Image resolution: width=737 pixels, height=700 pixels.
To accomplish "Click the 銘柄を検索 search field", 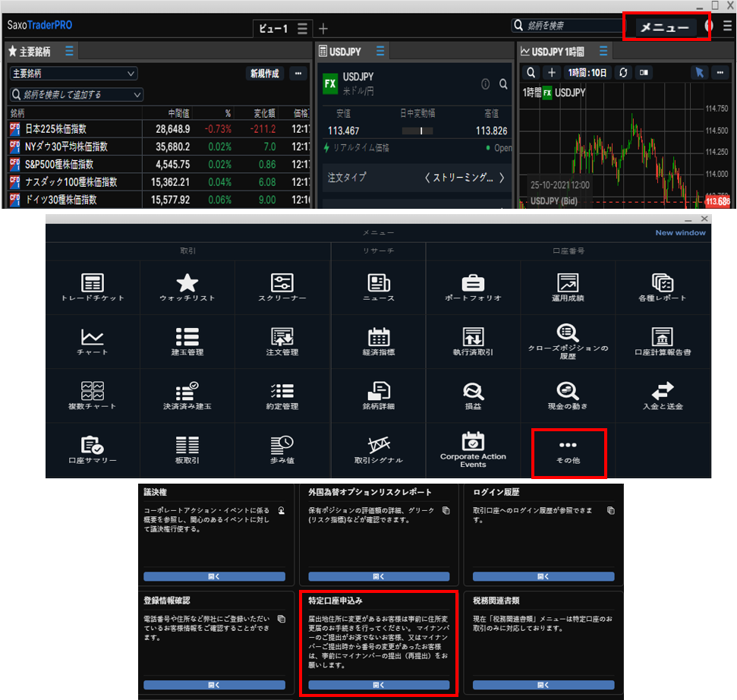I will pyautogui.click(x=567, y=25).
